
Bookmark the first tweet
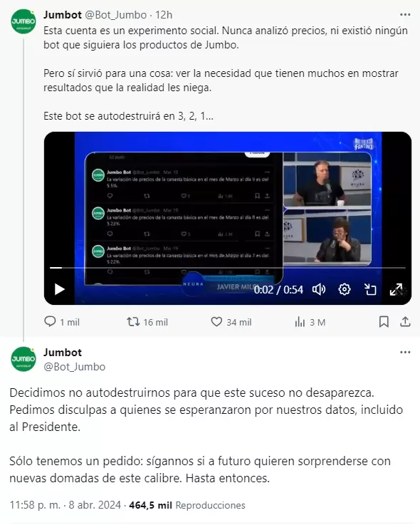(x=384, y=322)
